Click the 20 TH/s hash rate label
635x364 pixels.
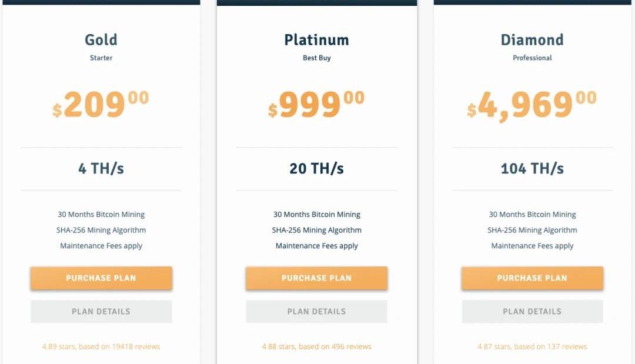(x=316, y=169)
